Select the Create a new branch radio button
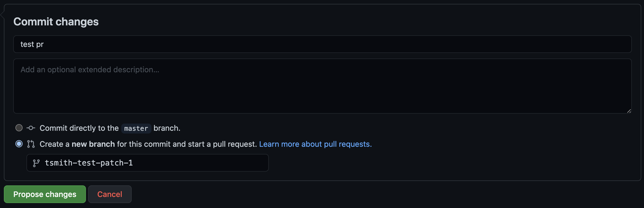The image size is (644, 208). [x=19, y=144]
